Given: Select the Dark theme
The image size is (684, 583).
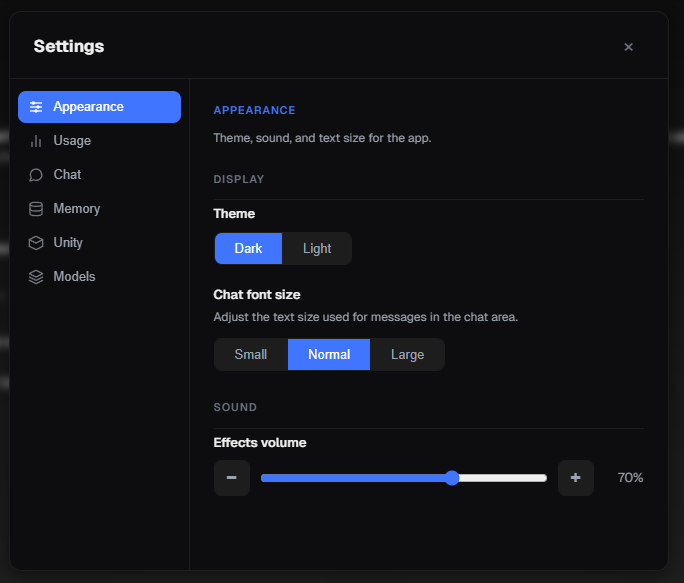Looking at the screenshot, I should (x=248, y=248).
